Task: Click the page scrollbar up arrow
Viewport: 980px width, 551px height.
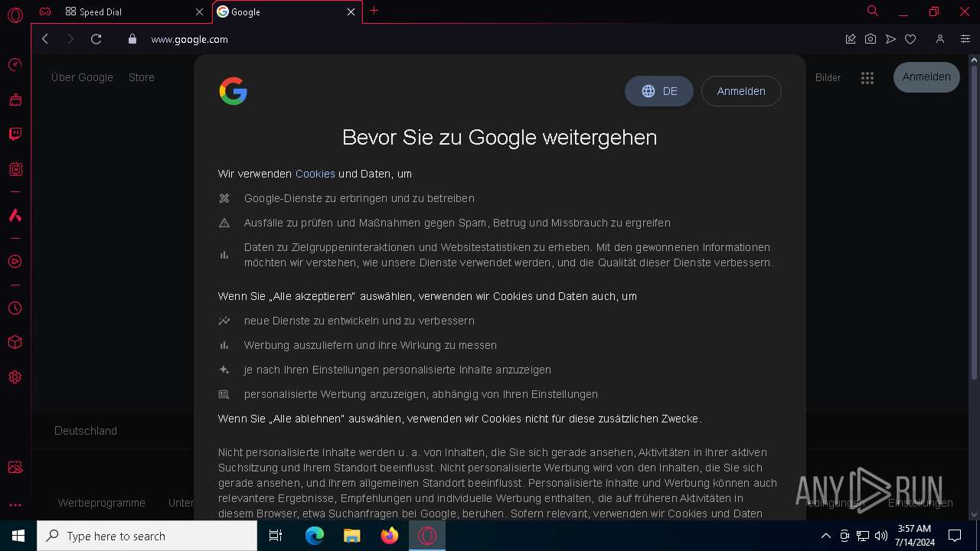Action: (974, 60)
